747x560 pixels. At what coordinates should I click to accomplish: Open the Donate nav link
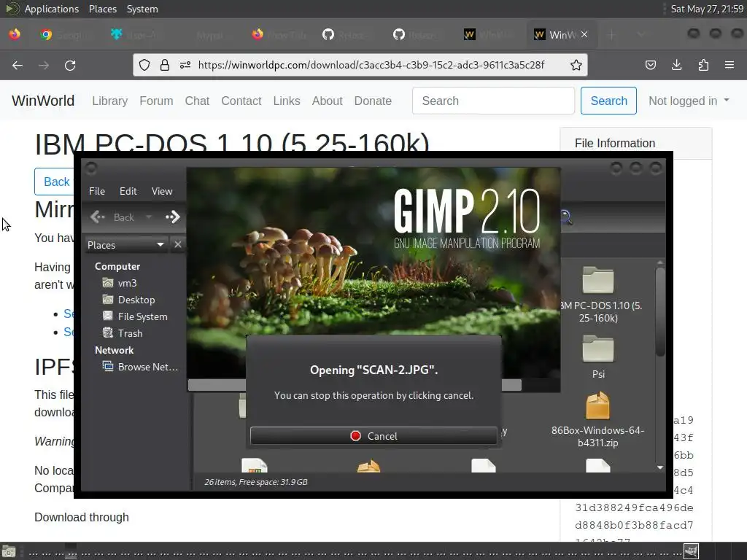[x=373, y=101]
